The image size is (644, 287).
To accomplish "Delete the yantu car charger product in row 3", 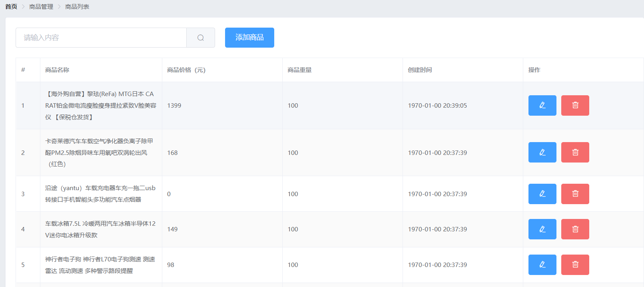I will (x=575, y=194).
